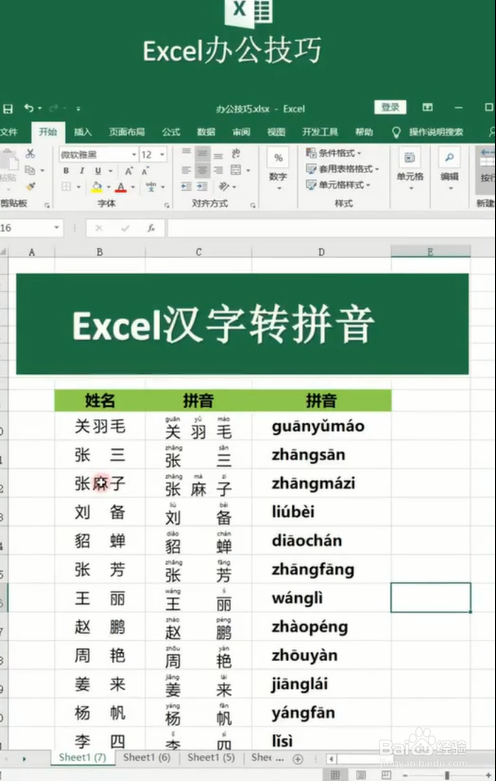Add a new sheet with plus icon
The height and width of the screenshot is (781, 496).
click(x=298, y=759)
